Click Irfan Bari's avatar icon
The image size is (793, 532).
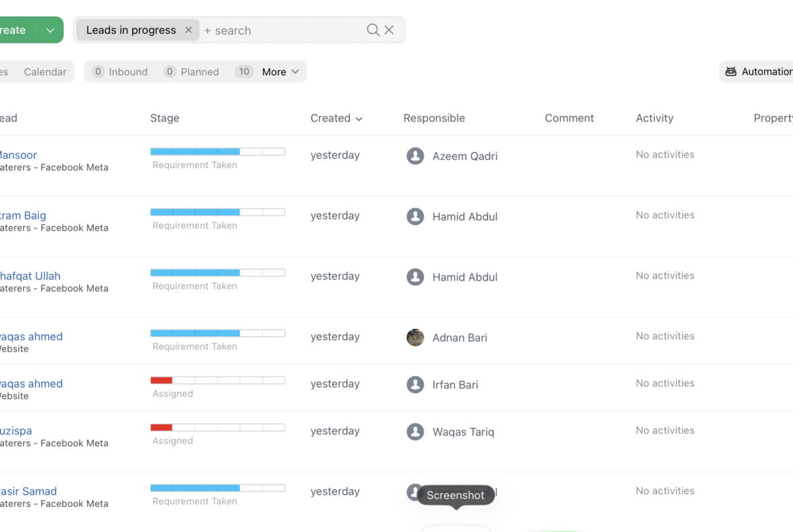click(415, 384)
